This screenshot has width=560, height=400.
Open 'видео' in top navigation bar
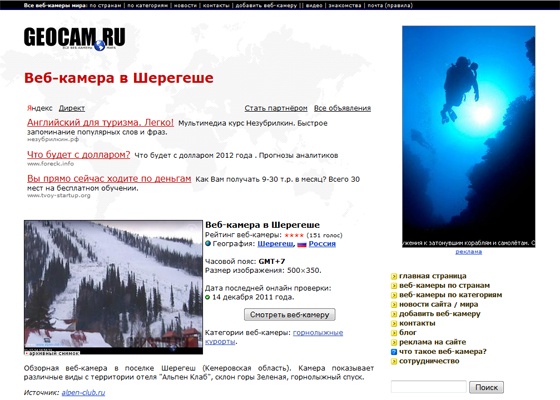click(314, 5)
